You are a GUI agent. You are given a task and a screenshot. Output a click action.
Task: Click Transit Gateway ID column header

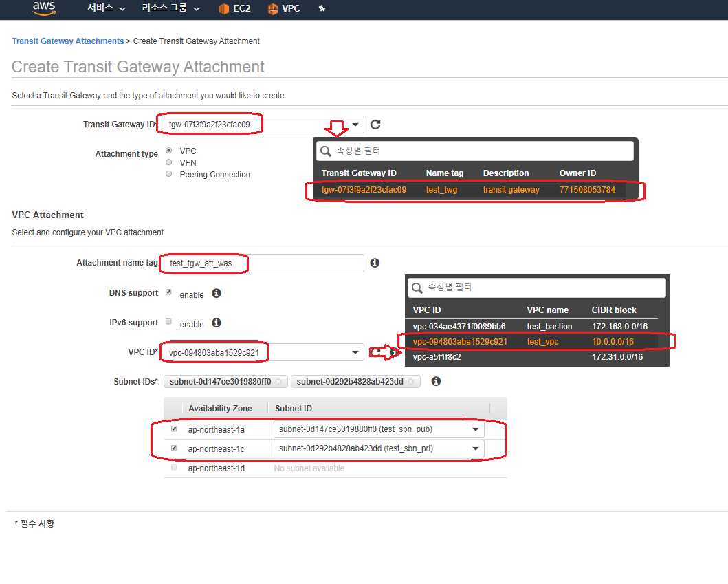pos(359,173)
